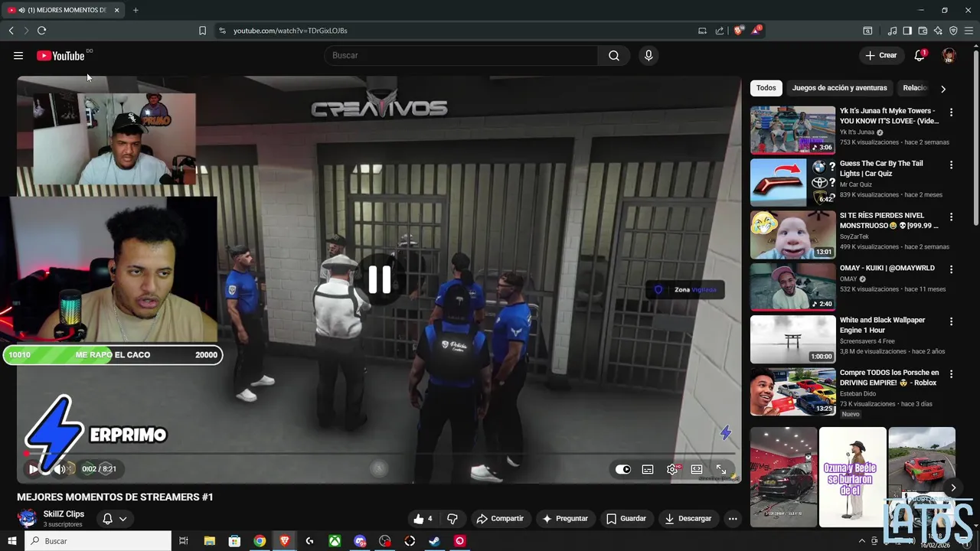The height and width of the screenshot is (551, 980).
Task: Like the video with thumbs up
Action: 423,519
